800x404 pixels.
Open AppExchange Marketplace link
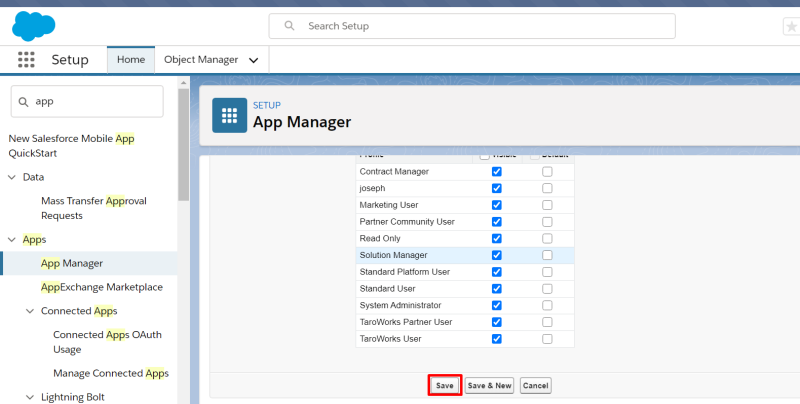click(101, 287)
